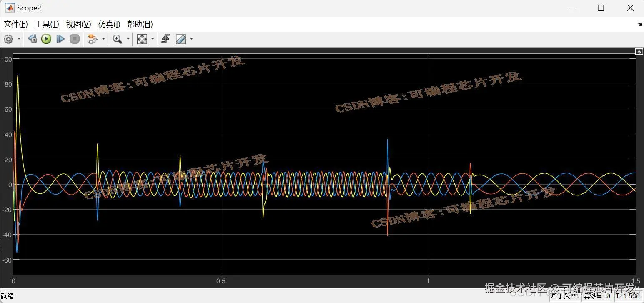Open the 帮助(H) menu
This screenshot has height=303, width=644.
coord(140,24)
